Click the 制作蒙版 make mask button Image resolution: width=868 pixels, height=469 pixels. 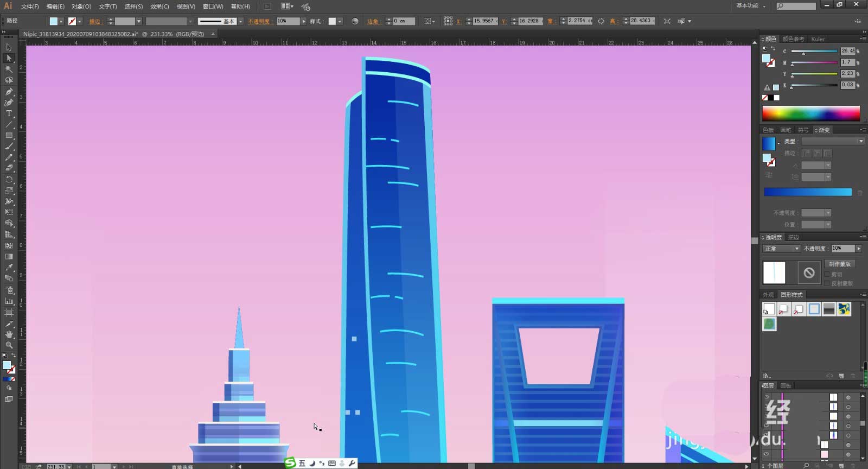click(840, 264)
